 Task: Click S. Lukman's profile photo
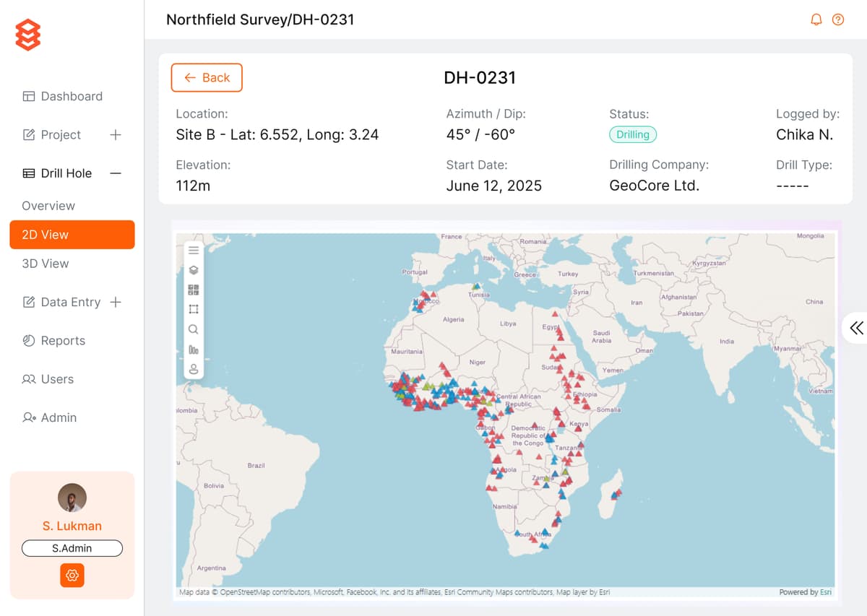click(x=72, y=498)
